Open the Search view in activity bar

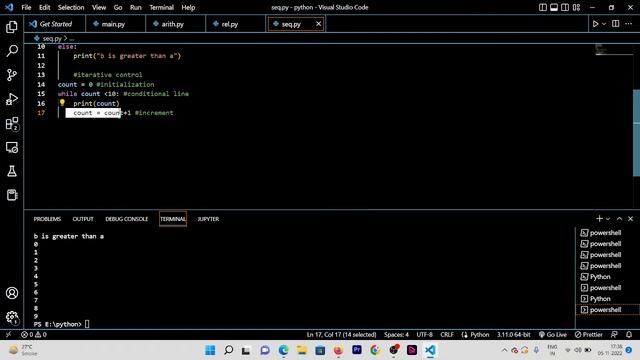pyautogui.click(x=12, y=51)
